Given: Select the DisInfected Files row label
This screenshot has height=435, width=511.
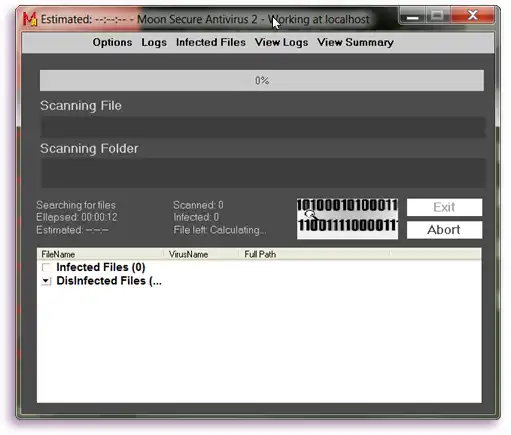Looking at the screenshot, I should click(109, 281).
